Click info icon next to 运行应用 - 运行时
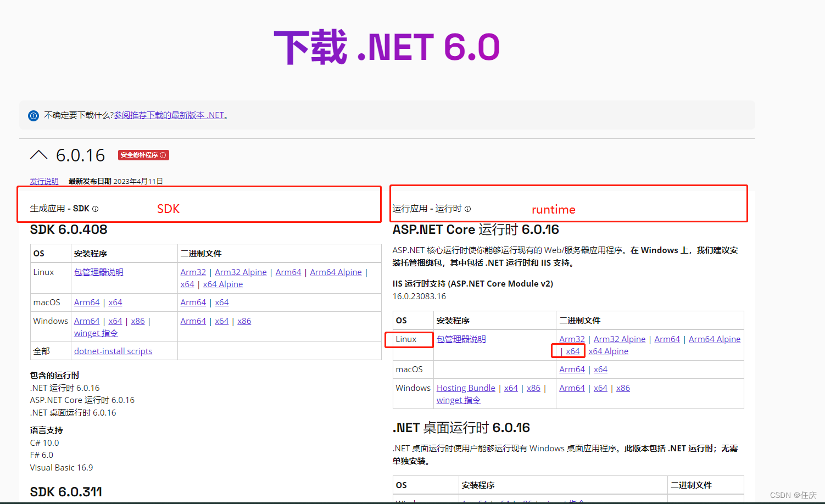The height and width of the screenshot is (504, 825). 467,209
